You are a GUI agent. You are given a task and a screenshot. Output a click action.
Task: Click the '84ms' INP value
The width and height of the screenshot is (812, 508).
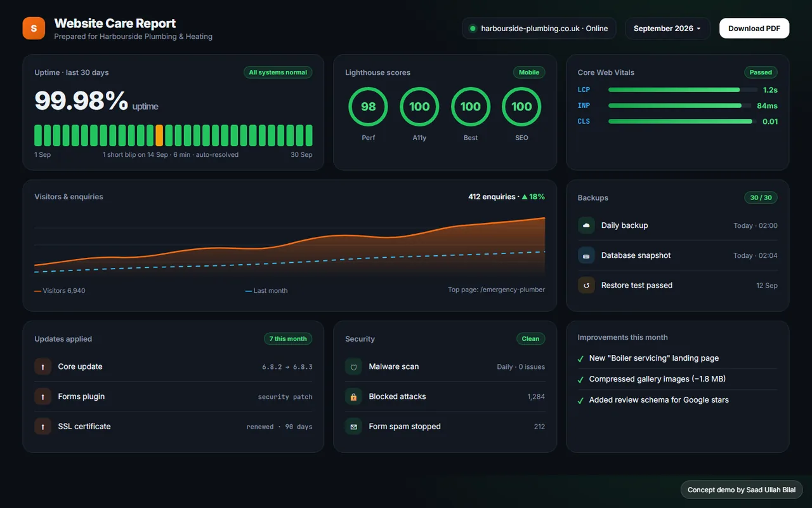(767, 105)
